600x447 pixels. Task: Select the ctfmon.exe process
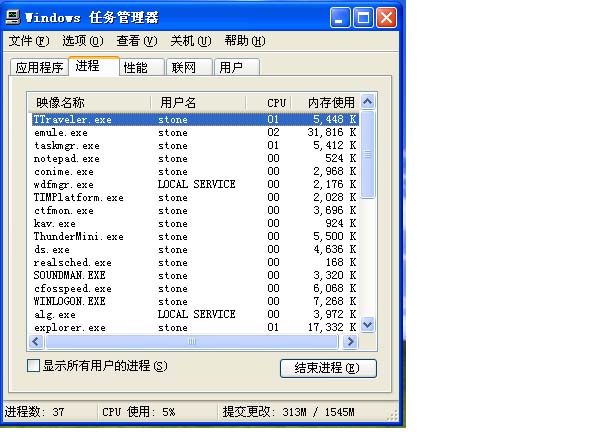coord(195,210)
